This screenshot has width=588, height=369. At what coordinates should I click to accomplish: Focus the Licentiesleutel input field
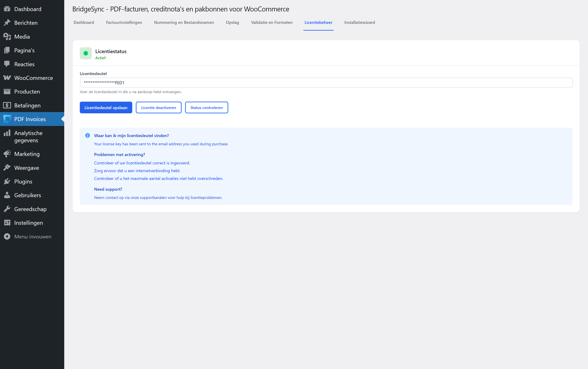tap(326, 83)
